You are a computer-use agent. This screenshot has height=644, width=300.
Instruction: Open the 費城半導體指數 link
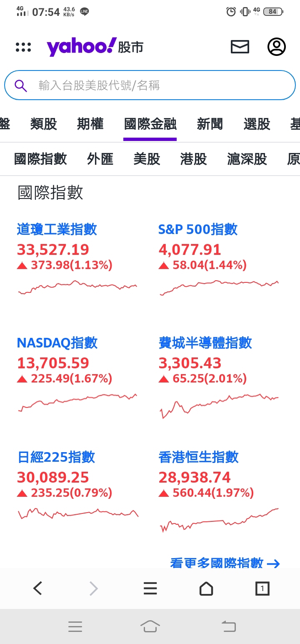205,343
